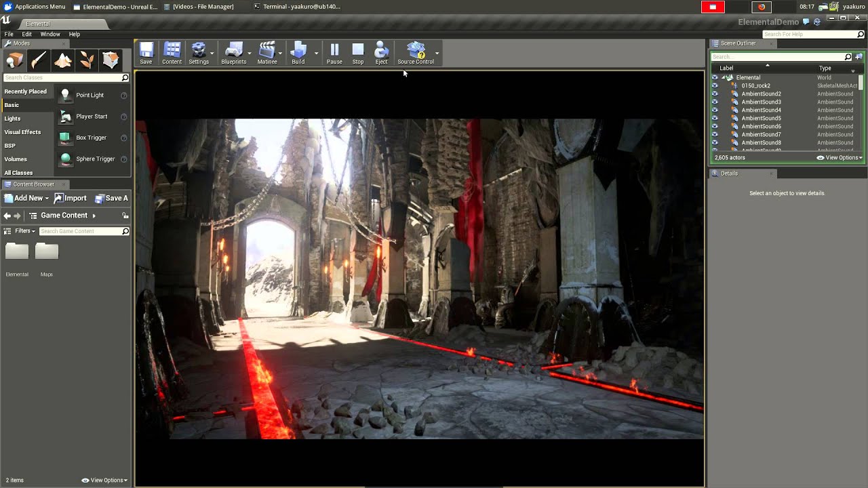Click the Import button
868x488 pixels.
click(71, 198)
